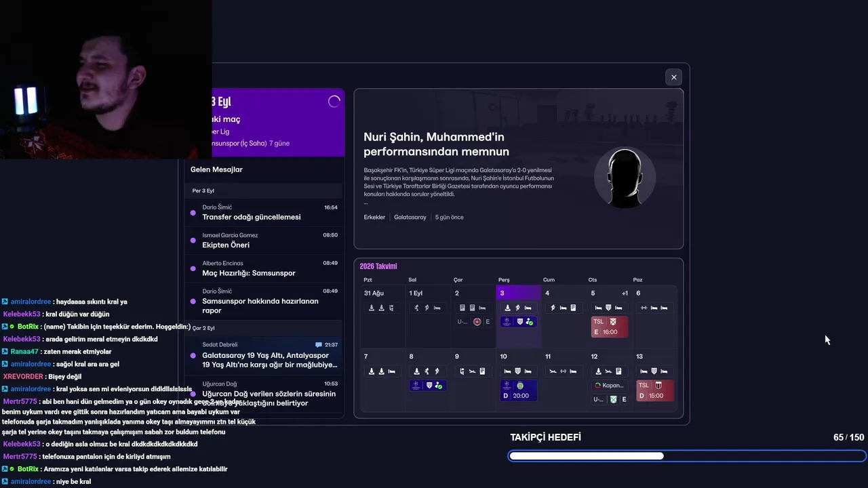Click the training cone icon on day 12
This screenshot has height=488, width=868.
click(x=598, y=371)
